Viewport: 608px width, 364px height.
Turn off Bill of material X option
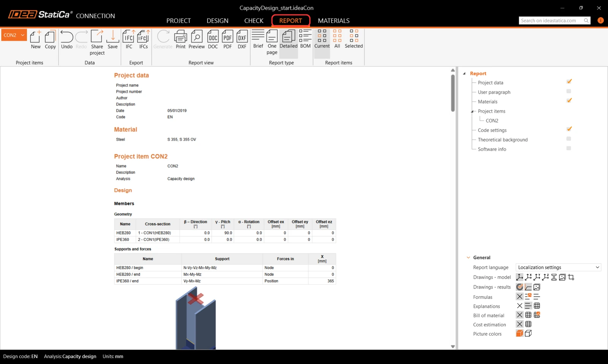[x=519, y=315]
